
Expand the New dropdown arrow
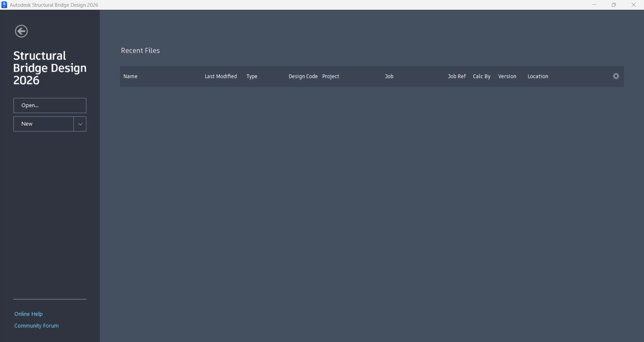tap(80, 124)
